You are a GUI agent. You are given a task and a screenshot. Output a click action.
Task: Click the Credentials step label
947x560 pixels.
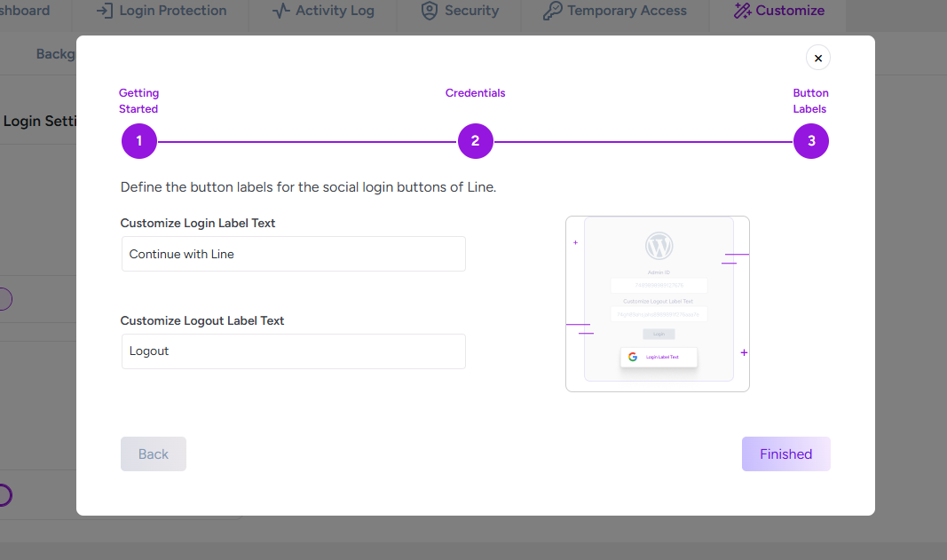tap(475, 93)
